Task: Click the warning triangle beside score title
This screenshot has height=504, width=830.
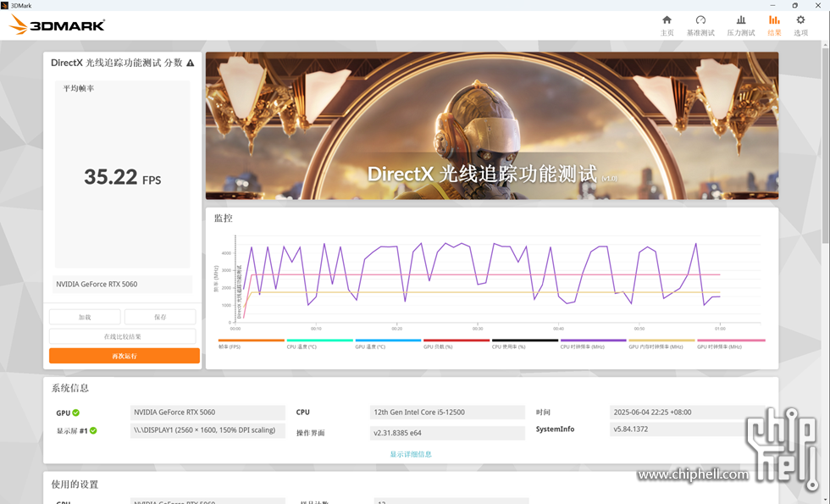Action: tap(190, 63)
